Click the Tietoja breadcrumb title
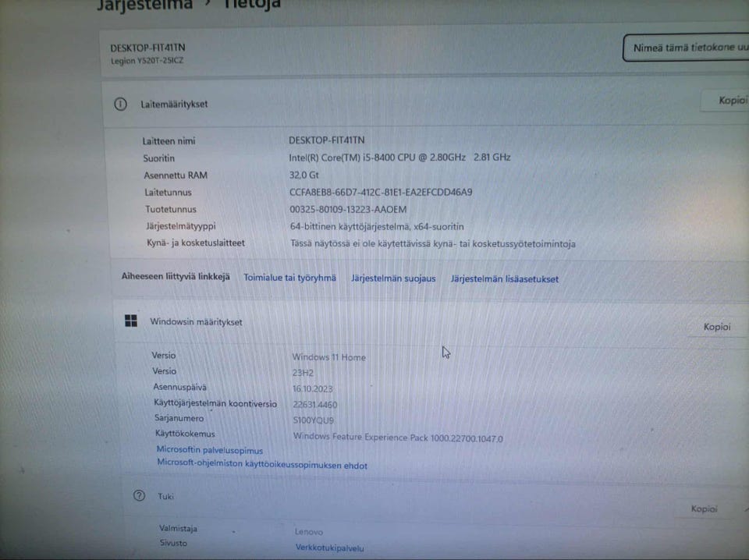 (x=252, y=5)
